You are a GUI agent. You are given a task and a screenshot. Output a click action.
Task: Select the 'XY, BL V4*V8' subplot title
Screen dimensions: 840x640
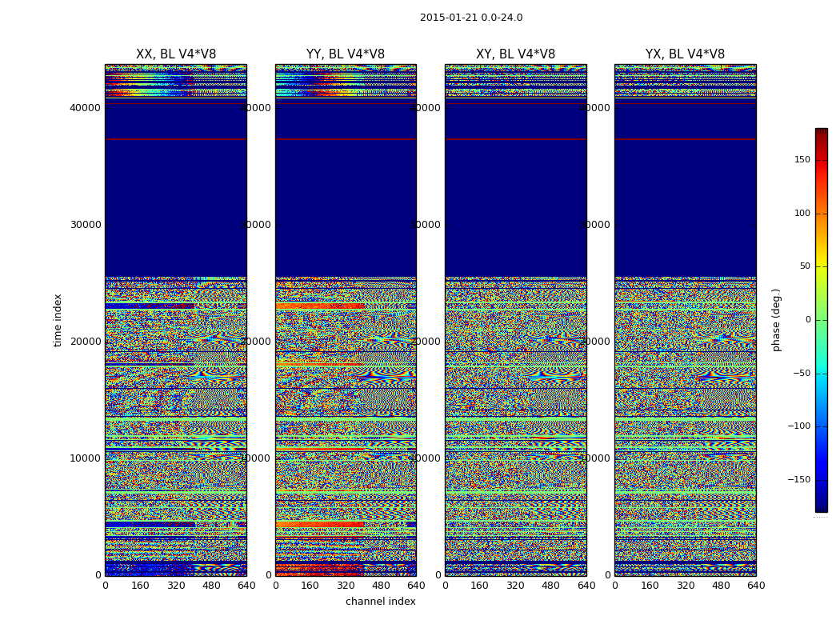click(515, 54)
